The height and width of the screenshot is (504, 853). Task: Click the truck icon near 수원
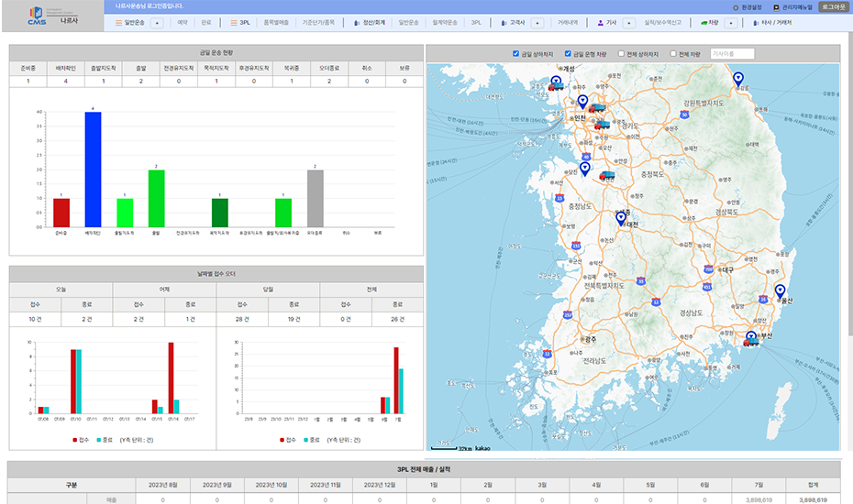[x=602, y=125]
